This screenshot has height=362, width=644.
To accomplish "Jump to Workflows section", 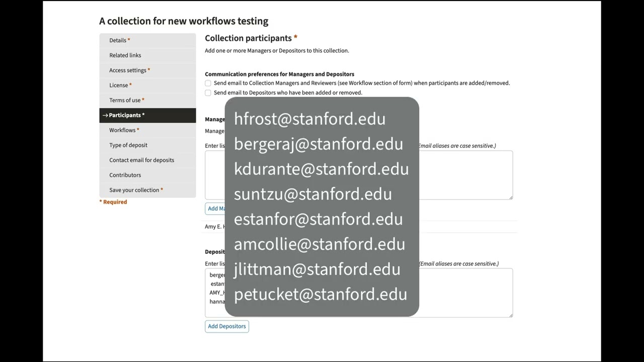I will point(147,130).
